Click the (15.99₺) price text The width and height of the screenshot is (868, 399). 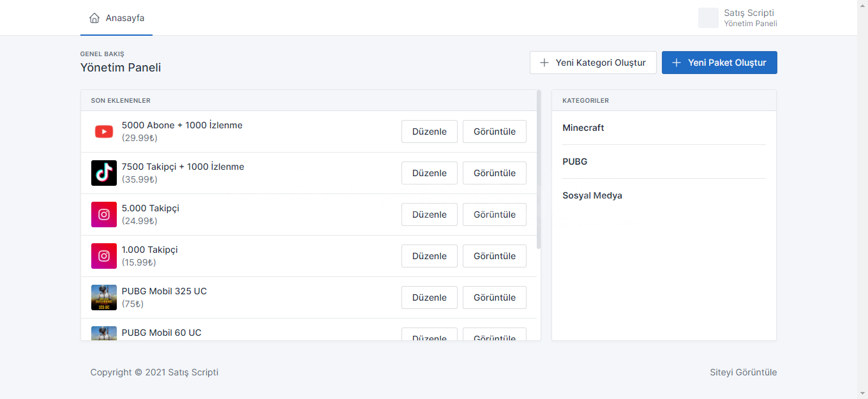pyautogui.click(x=139, y=262)
